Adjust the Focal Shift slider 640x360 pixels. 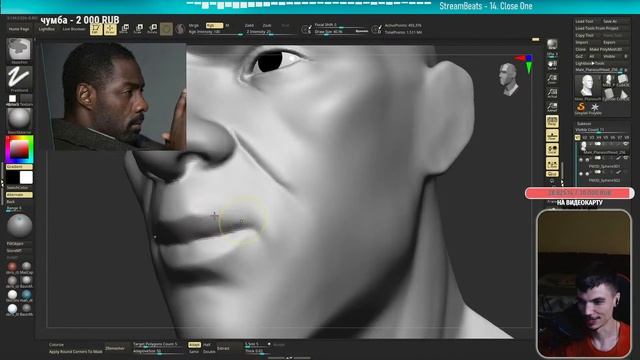(341, 25)
